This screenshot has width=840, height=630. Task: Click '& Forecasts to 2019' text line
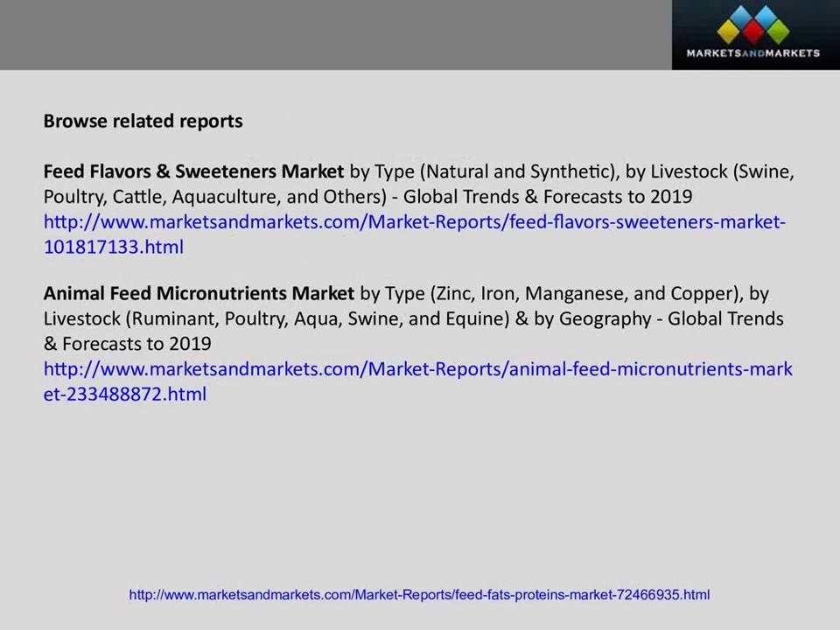click(x=128, y=343)
